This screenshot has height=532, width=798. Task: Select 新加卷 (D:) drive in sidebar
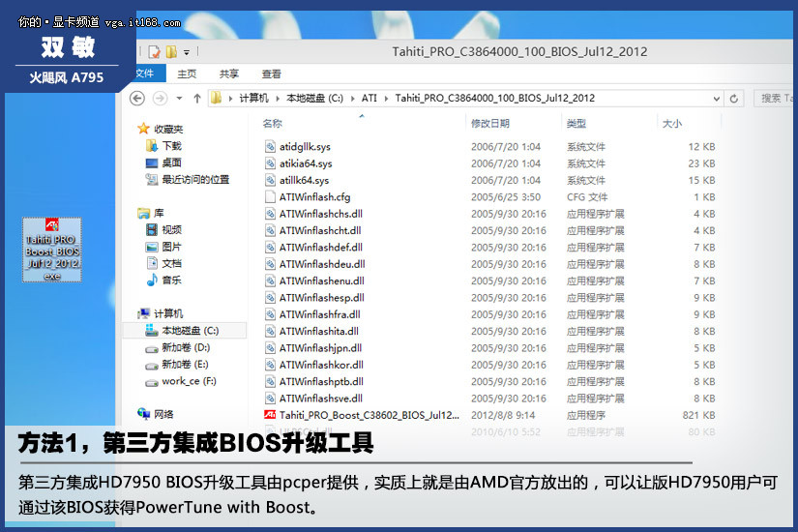(x=185, y=347)
